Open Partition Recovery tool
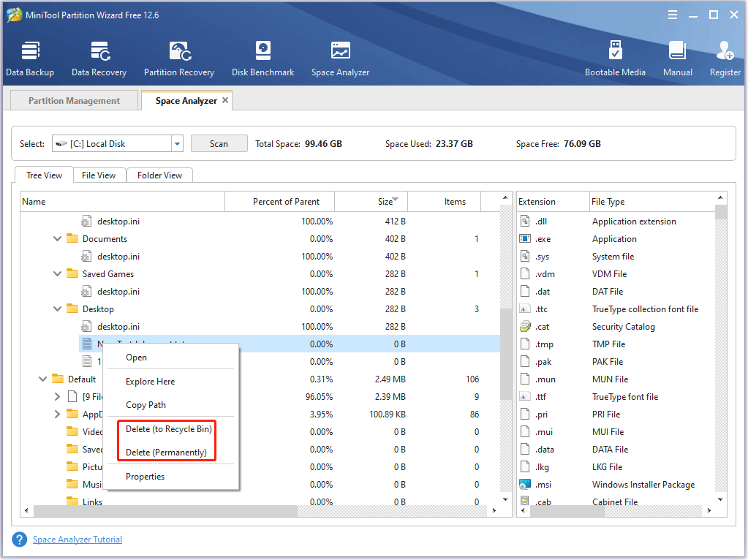This screenshot has height=560, width=748. pyautogui.click(x=179, y=58)
